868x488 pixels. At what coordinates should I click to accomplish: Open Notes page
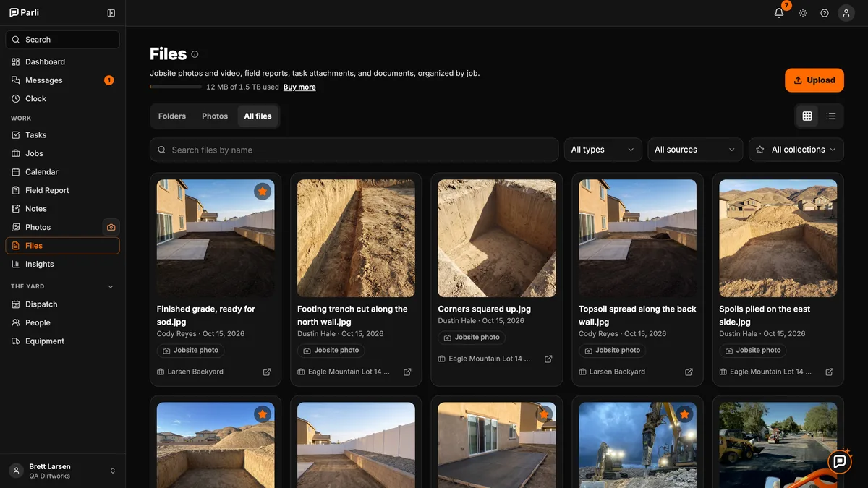(x=62, y=209)
